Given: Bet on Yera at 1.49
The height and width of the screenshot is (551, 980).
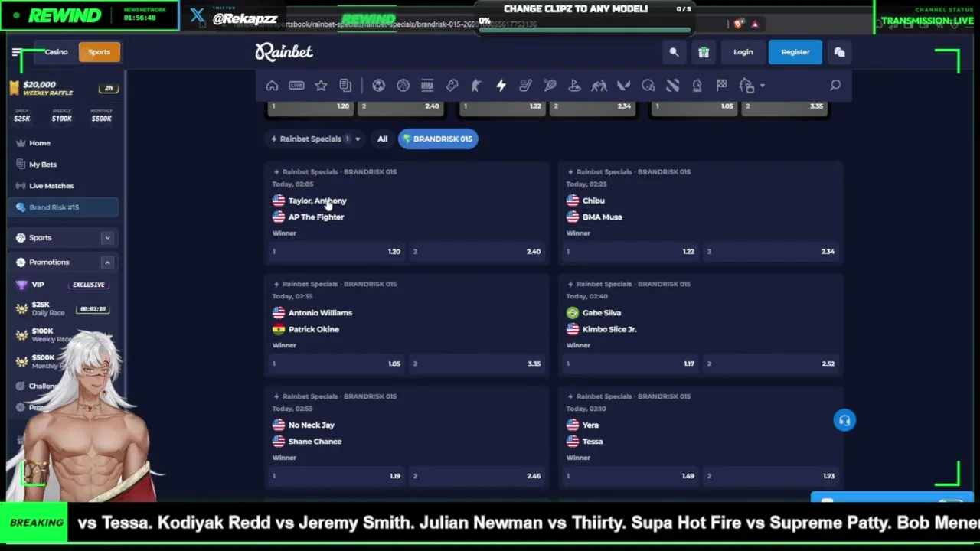Looking at the screenshot, I should 631,476.
